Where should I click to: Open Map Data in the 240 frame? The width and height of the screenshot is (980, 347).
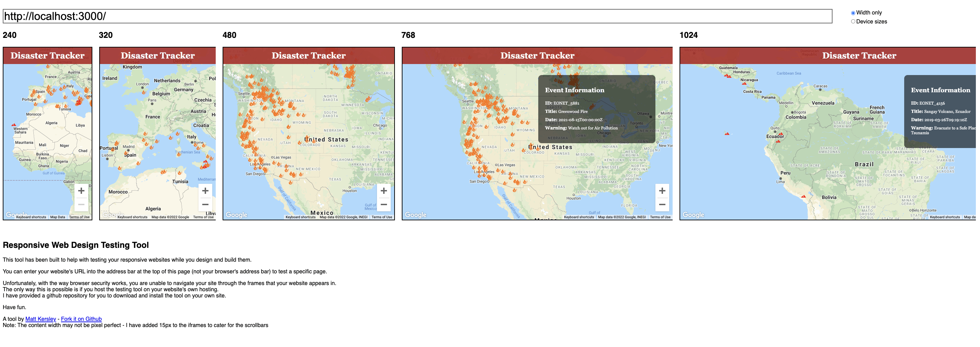coord(58,218)
